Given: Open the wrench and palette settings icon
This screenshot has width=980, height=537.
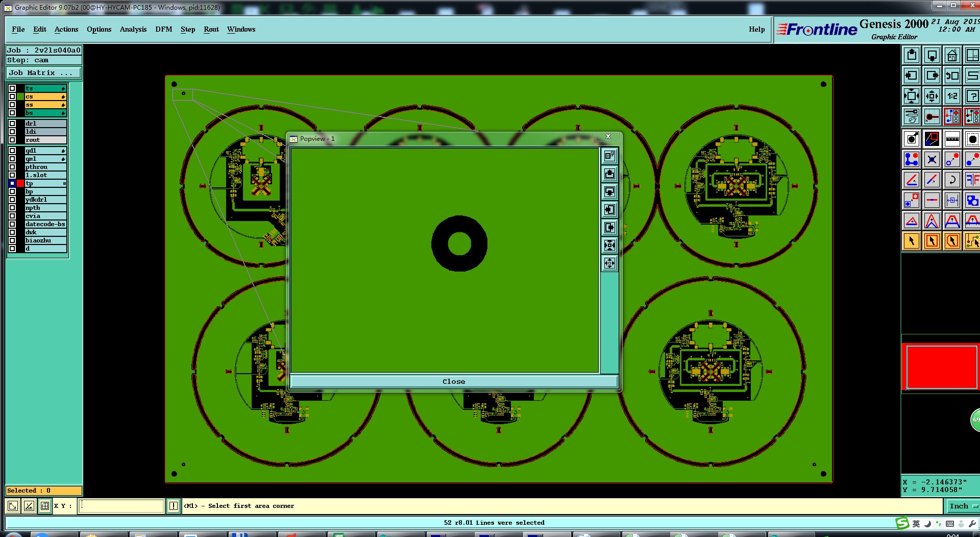Looking at the screenshot, I should click(x=912, y=116).
